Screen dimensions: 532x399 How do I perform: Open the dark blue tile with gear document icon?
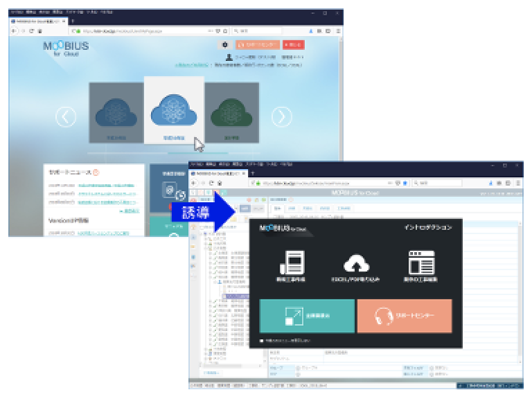(x=169, y=188)
